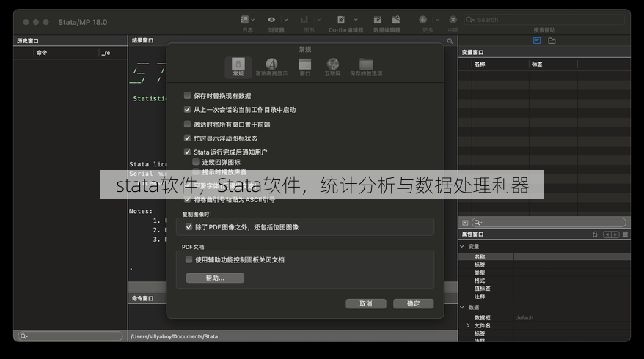644x359 pixels.
Task: Select the 名称 row in properties
Action: (x=544, y=257)
